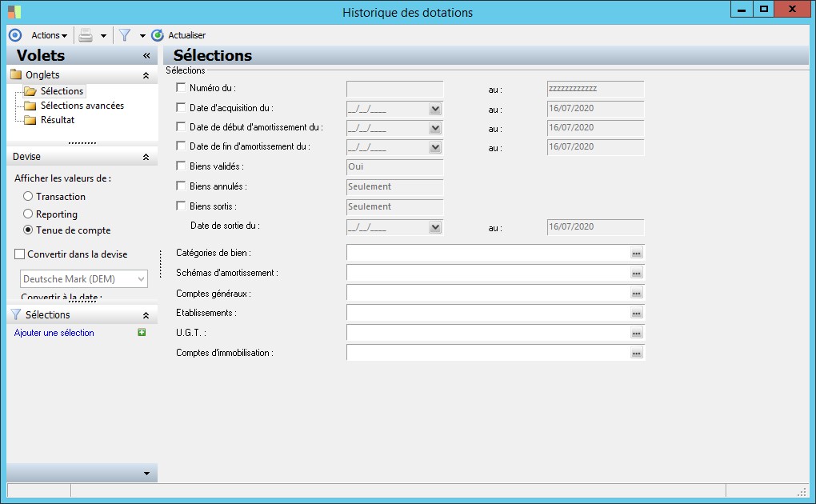Screen dimensions: 816x504
Task: Click the funnel icon beside Sélections panel header
Action: coord(16,314)
